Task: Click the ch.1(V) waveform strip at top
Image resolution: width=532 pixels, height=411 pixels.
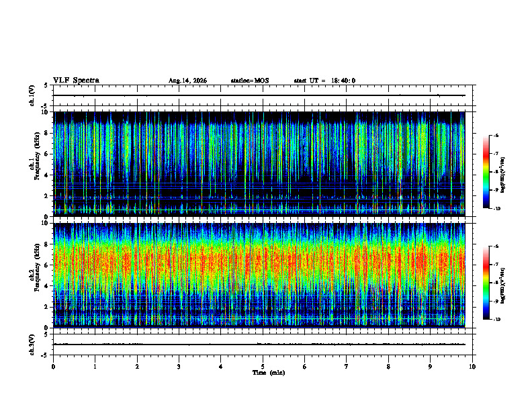Action: [x=263, y=95]
